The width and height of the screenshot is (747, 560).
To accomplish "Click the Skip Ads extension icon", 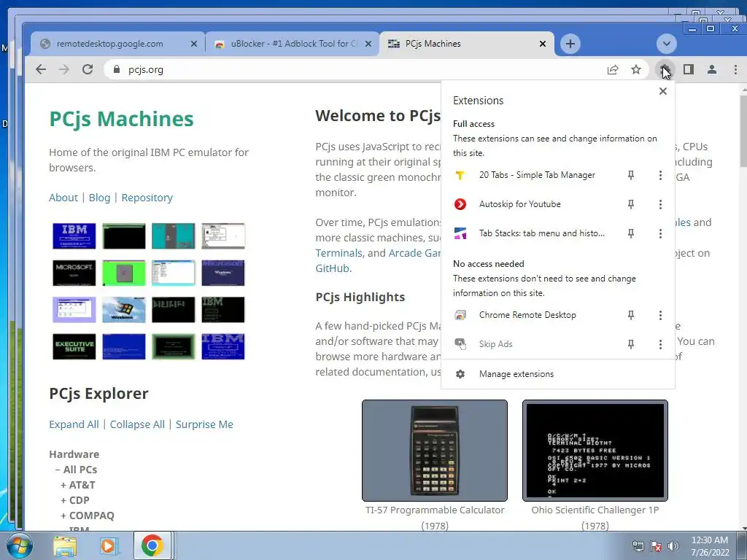I will click(x=460, y=344).
